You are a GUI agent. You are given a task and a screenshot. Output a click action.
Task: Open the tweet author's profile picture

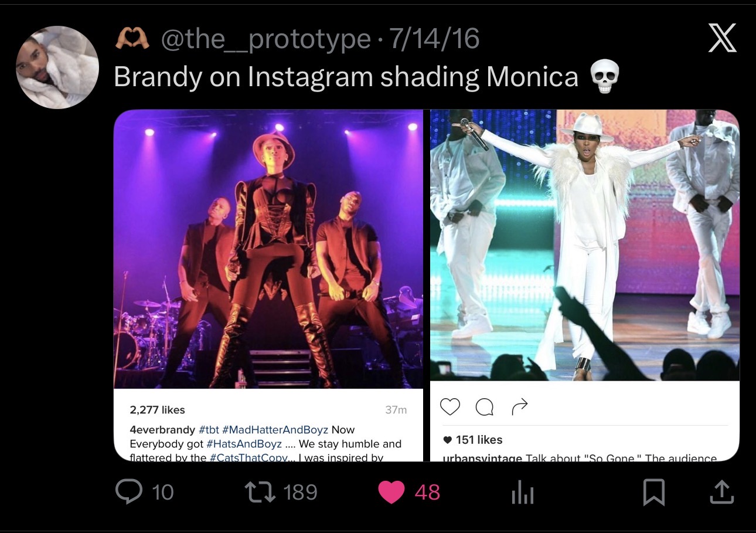[57, 67]
